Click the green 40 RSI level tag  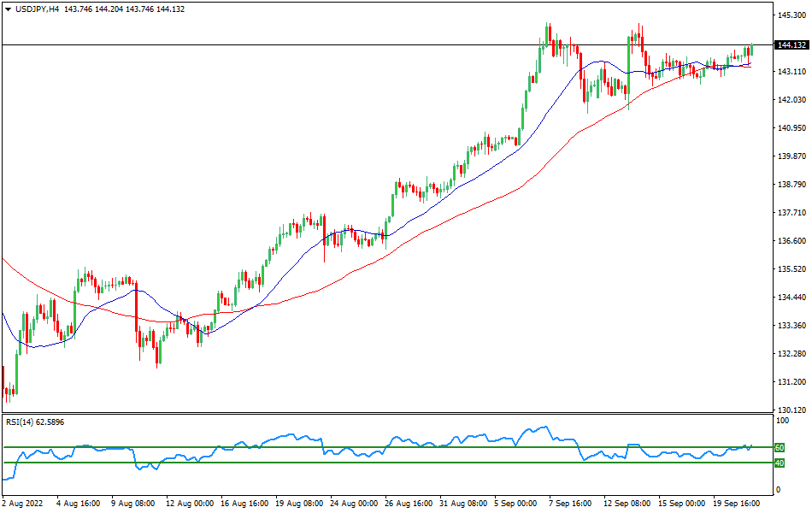780,463
